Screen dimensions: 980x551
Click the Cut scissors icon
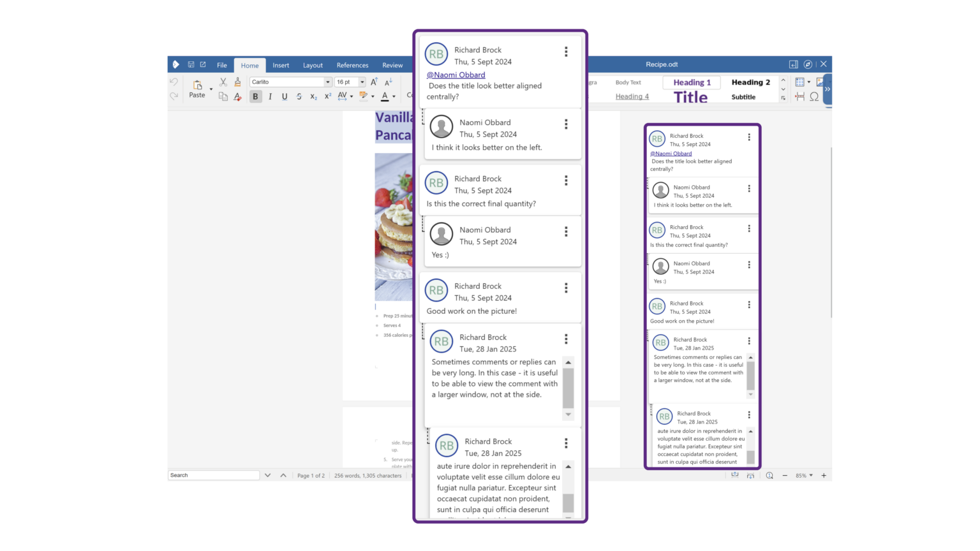pyautogui.click(x=223, y=82)
